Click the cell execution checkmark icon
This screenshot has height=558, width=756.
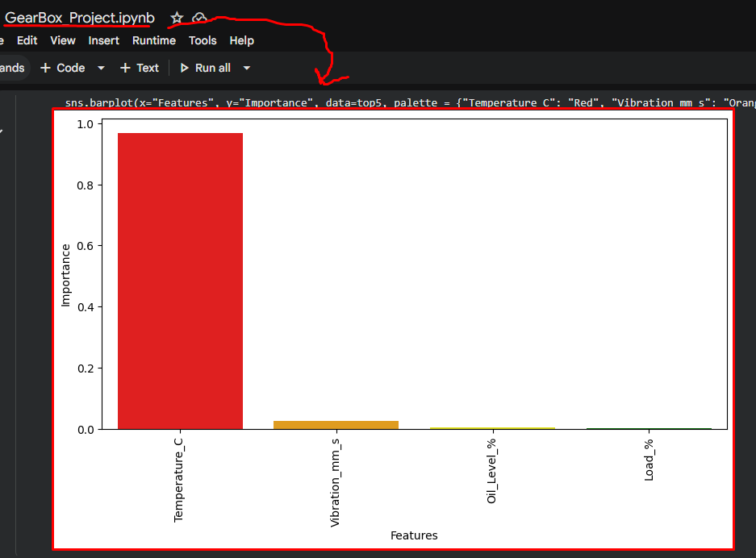(2, 131)
